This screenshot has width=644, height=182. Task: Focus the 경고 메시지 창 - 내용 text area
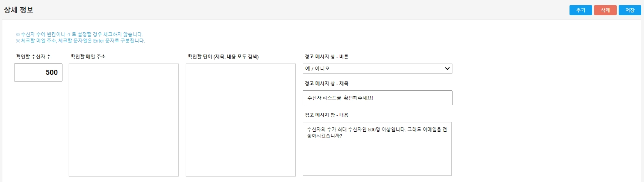377,156
